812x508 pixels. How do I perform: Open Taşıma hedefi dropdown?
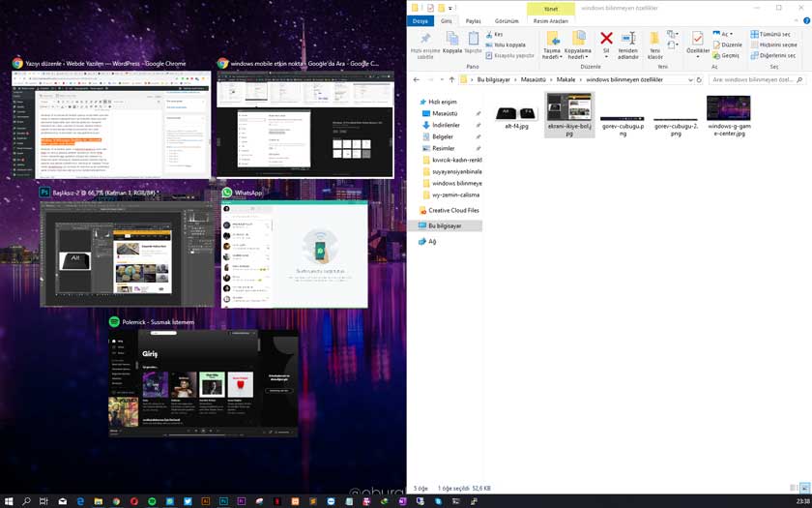(552, 54)
